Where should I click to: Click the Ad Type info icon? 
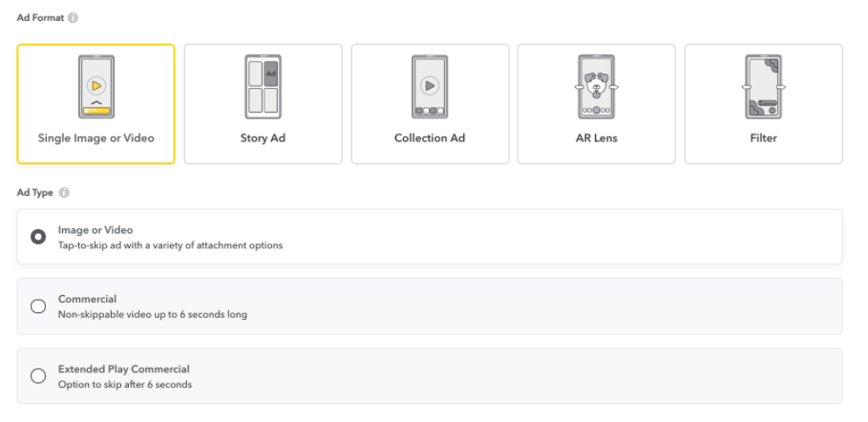(64, 193)
